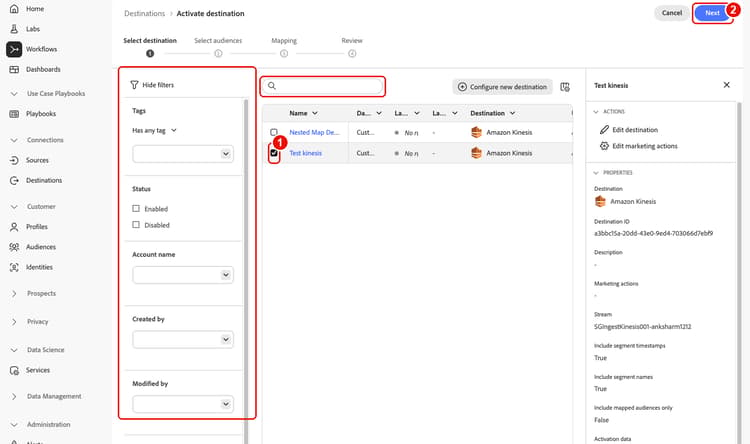The width and height of the screenshot is (750, 444).
Task: Open the Profiles person icon
Action: coord(14,227)
